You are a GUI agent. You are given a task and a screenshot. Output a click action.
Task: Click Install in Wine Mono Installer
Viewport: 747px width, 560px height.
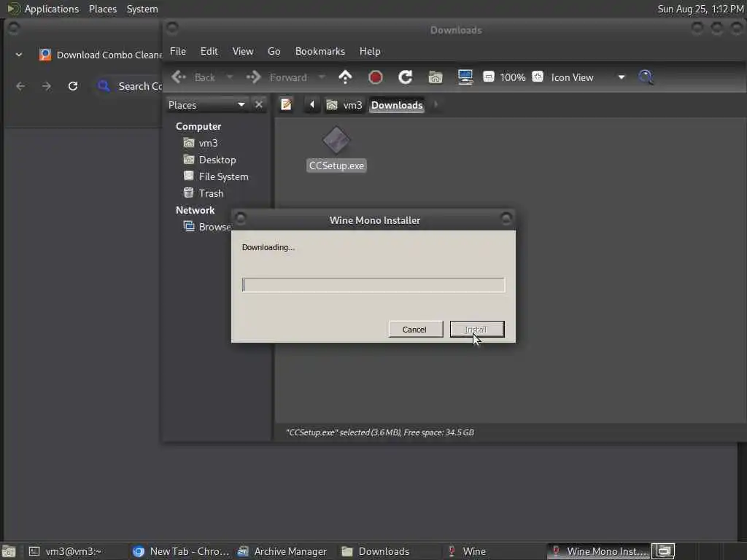tap(477, 329)
